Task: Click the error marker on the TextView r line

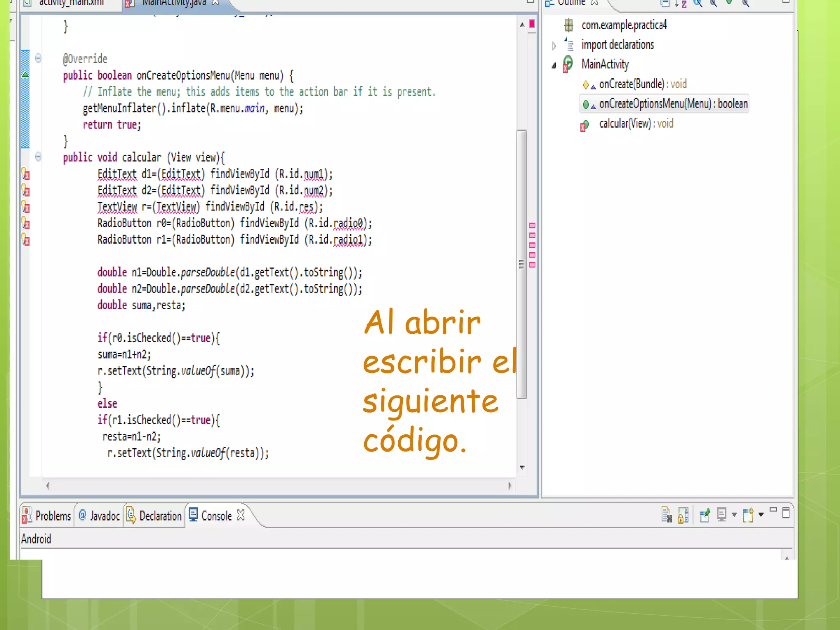Action: pos(25,207)
